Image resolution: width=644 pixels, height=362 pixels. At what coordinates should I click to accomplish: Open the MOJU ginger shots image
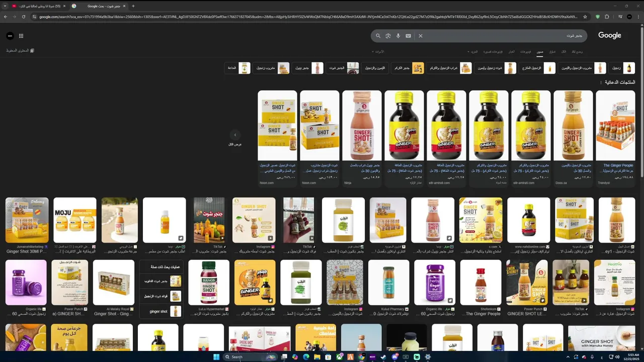[75, 220]
